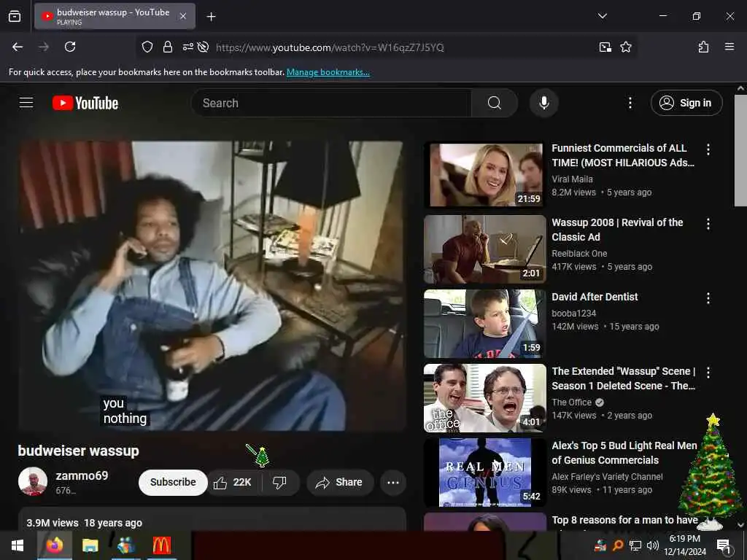Open Firefox View icon at top left
Image resolution: width=747 pixels, height=560 pixels.
click(15, 16)
